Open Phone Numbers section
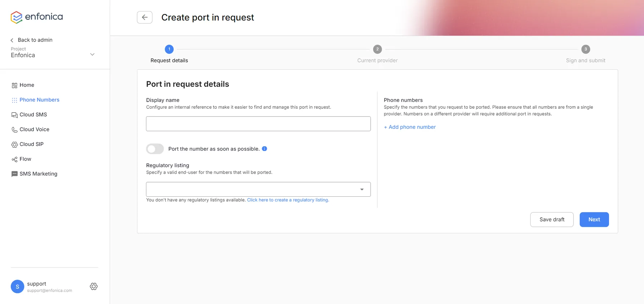Image resolution: width=644 pixels, height=304 pixels. point(39,100)
